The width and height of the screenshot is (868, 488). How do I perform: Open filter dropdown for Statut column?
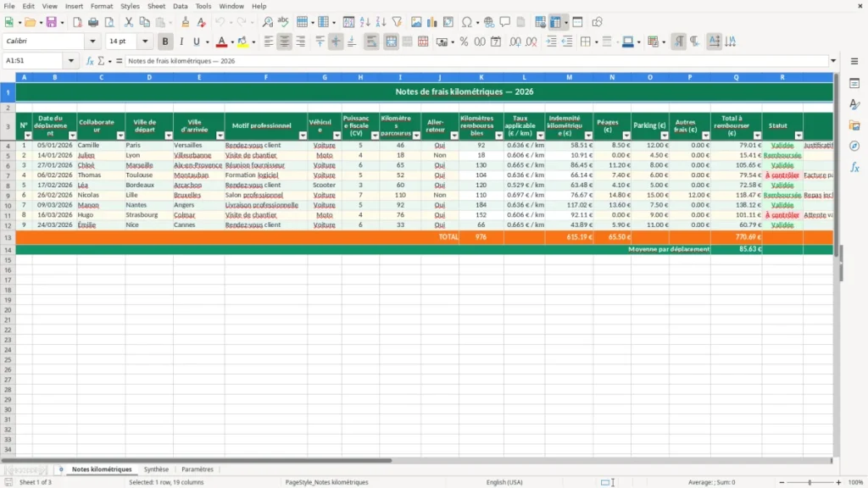click(x=798, y=136)
